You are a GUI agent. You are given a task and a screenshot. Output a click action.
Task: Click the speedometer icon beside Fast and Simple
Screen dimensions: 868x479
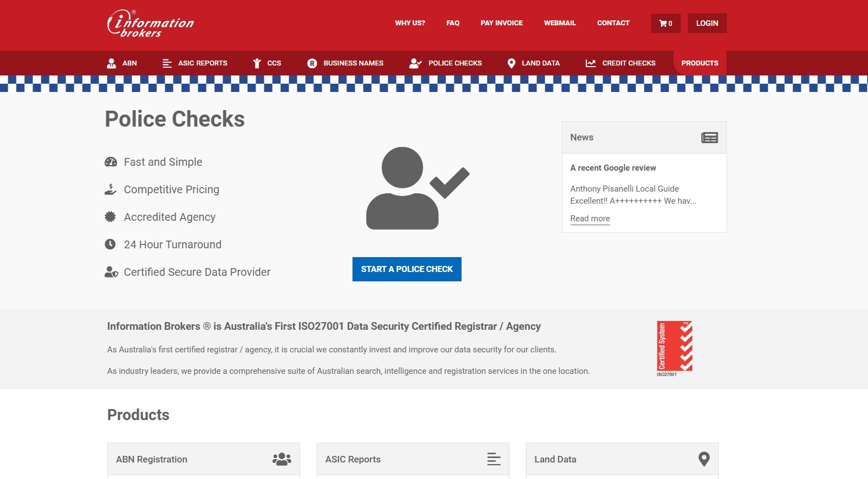click(x=111, y=162)
